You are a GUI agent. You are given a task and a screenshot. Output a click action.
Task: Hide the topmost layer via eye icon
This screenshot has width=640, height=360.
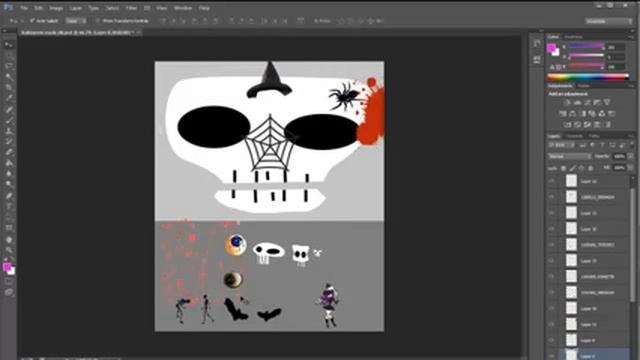click(x=552, y=181)
